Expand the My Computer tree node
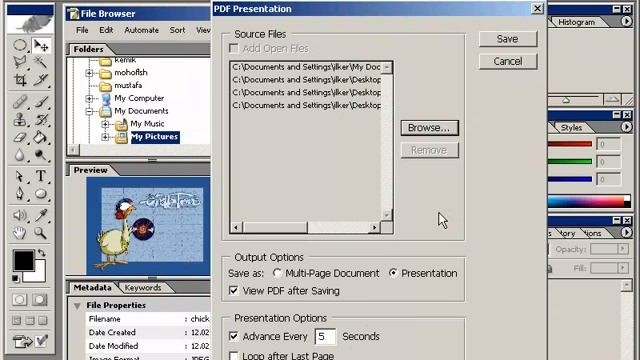 (x=89, y=98)
